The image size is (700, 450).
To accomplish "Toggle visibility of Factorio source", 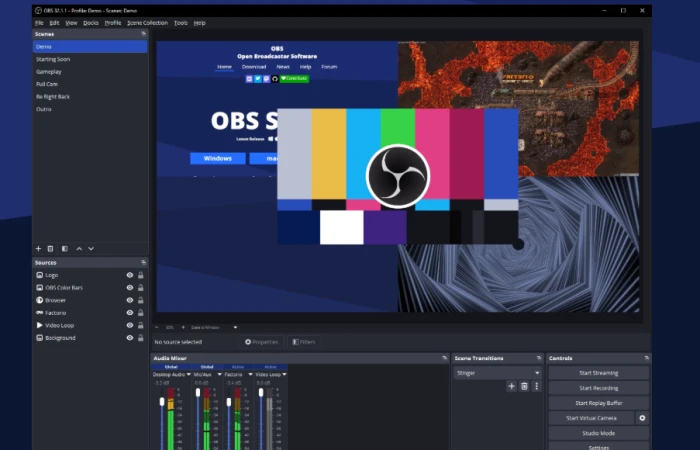I will tap(130, 312).
